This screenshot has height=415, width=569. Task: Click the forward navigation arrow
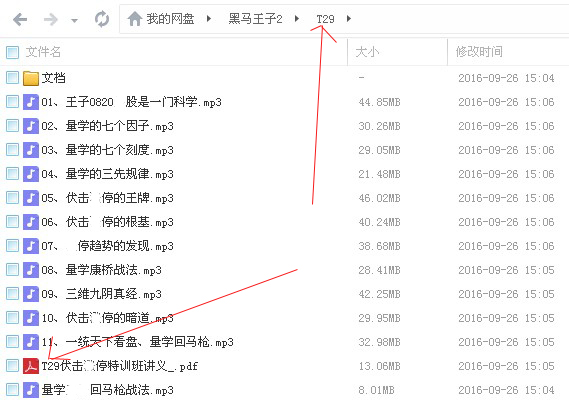pos(51,19)
